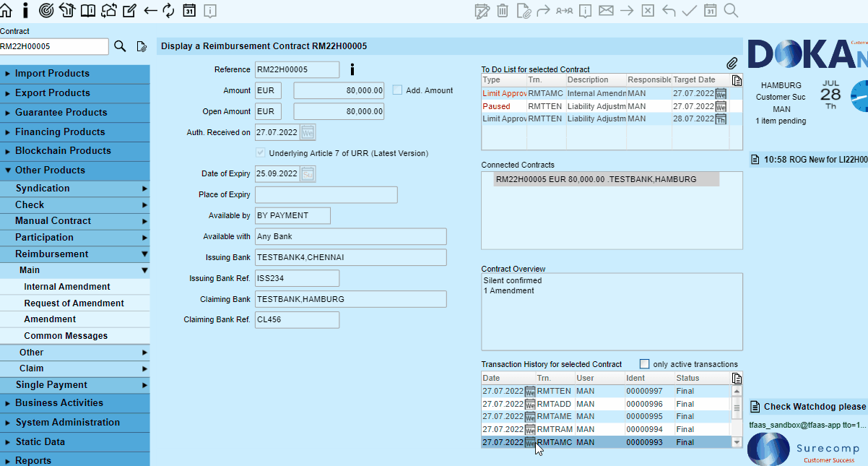
Task: Click the trash bin delete icon
Action: (x=503, y=10)
